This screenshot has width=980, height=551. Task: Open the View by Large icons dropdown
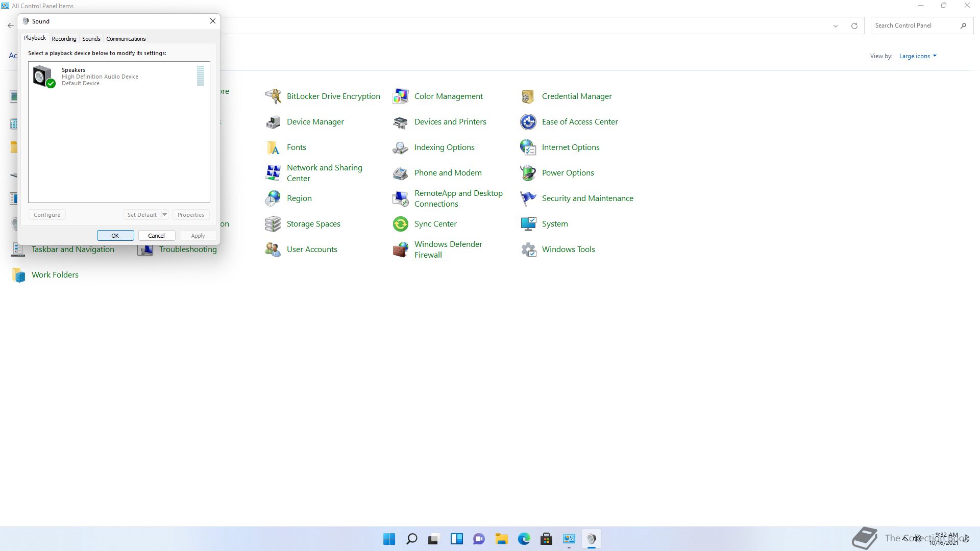918,56
